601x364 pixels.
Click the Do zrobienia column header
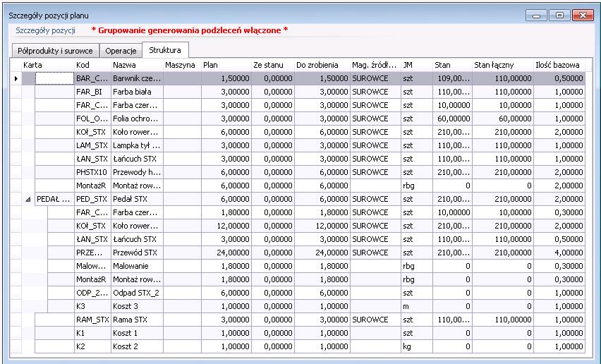point(322,65)
